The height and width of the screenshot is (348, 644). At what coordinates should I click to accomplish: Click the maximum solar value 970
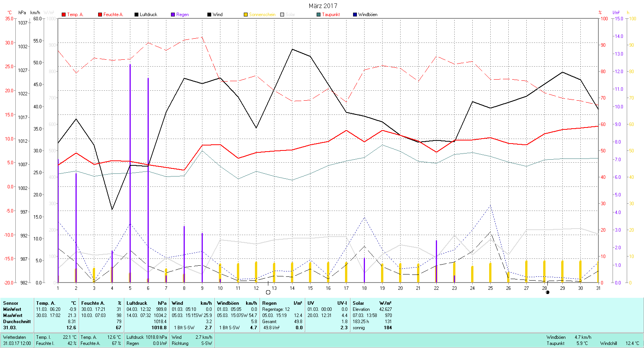(x=389, y=315)
